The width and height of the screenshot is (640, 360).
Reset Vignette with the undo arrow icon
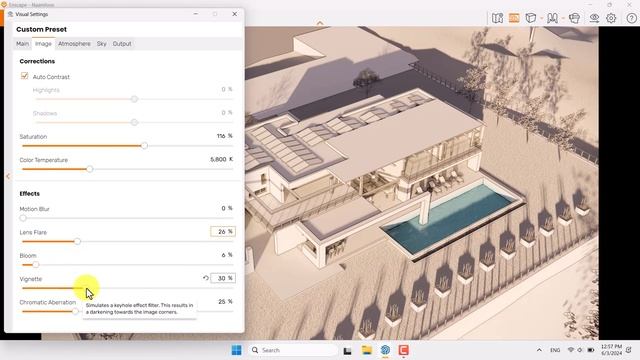pyautogui.click(x=206, y=278)
